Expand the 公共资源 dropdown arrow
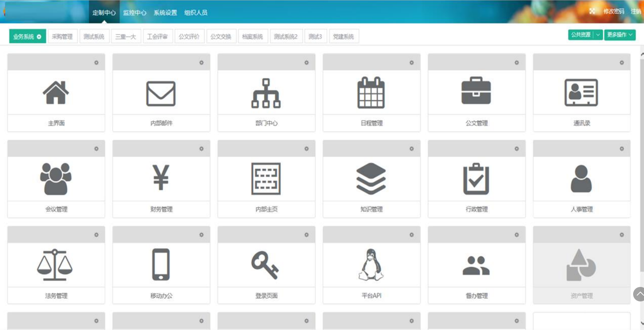 point(598,35)
